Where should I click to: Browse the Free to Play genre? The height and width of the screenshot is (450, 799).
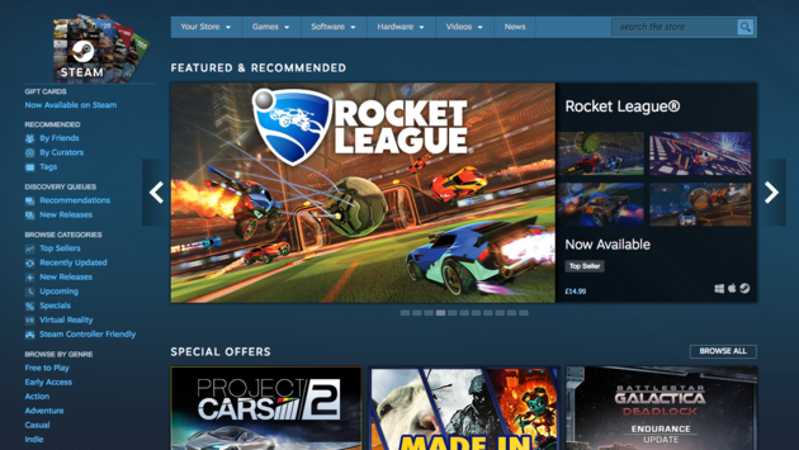click(47, 368)
